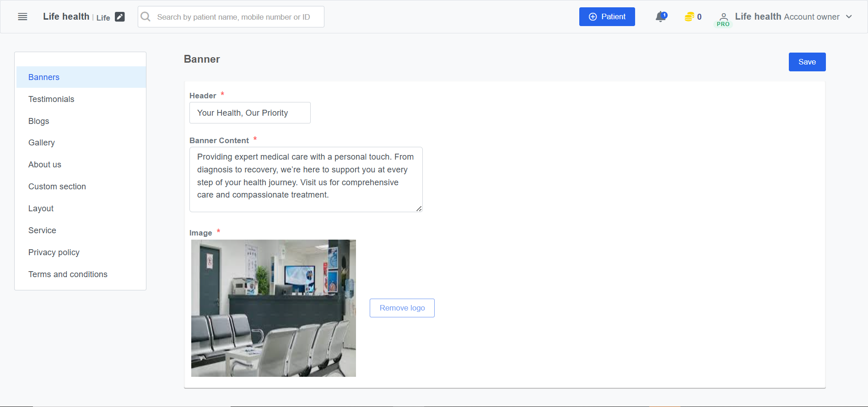Viewport: 868px width, 407px height.
Task: Click the edit pencil icon beside Life
Action: click(120, 17)
